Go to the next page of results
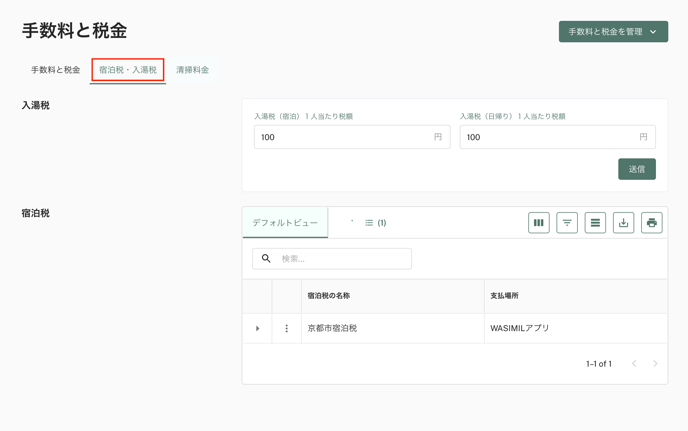Image resolution: width=688 pixels, height=431 pixels. (x=655, y=364)
